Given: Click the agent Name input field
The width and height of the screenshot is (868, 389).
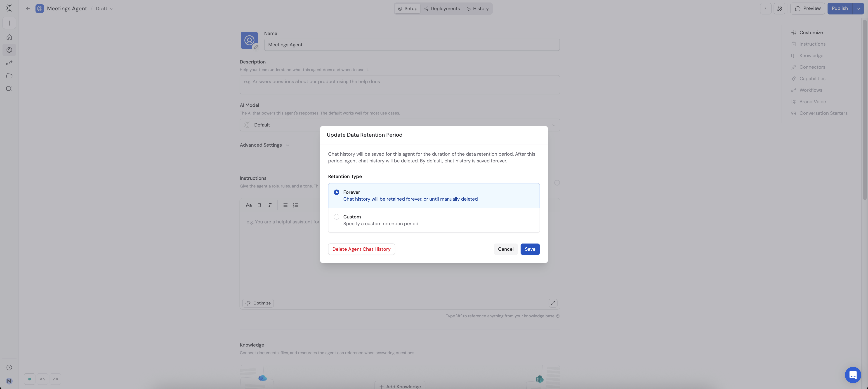Looking at the screenshot, I should [412, 45].
